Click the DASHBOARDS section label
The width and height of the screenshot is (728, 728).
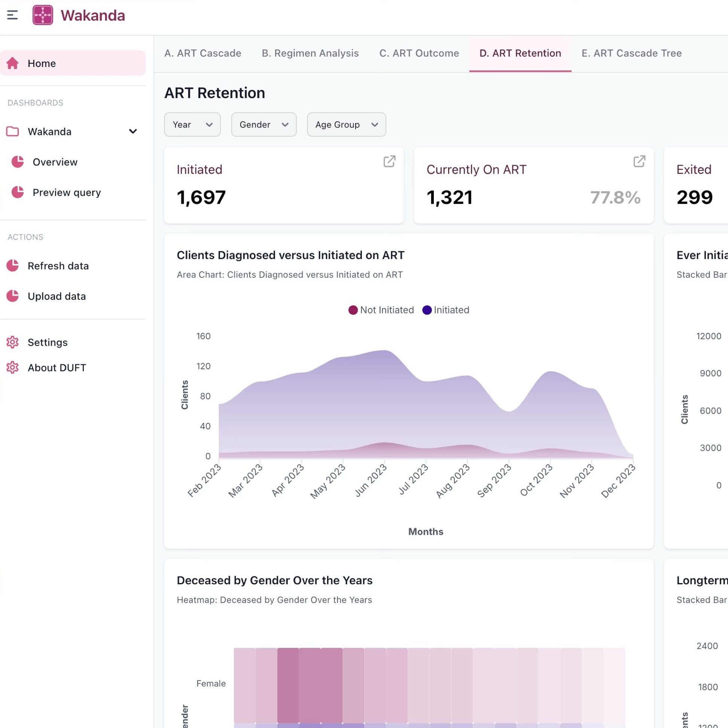[x=36, y=103]
